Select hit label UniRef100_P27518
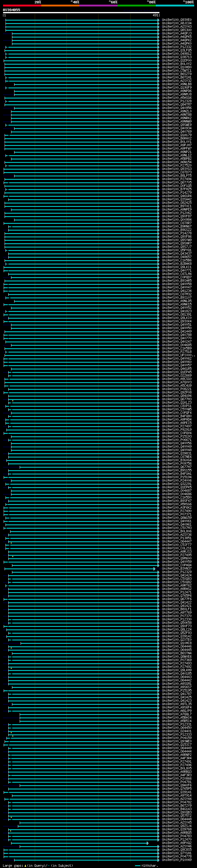The width and height of the screenshot is (197, 868). [x=176, y=352]
